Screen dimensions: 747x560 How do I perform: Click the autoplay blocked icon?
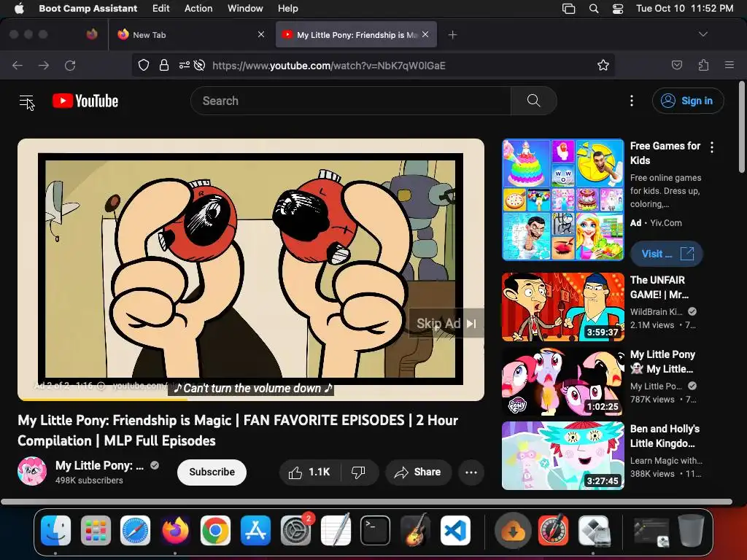(200, 65)
